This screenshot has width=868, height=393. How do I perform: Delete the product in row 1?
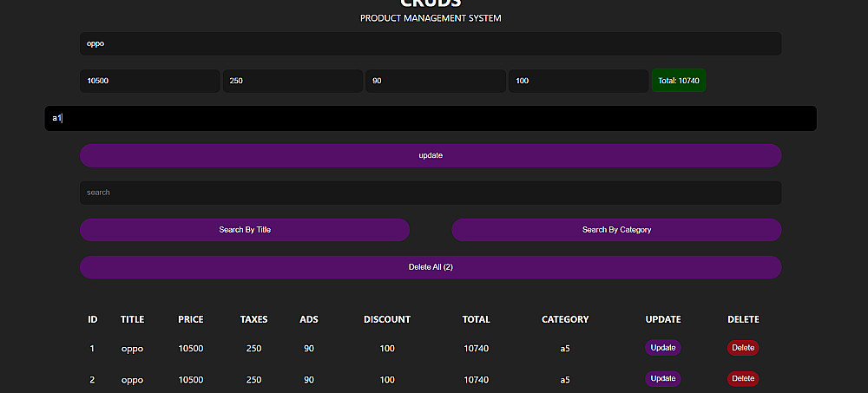click(x=743, y=348)
